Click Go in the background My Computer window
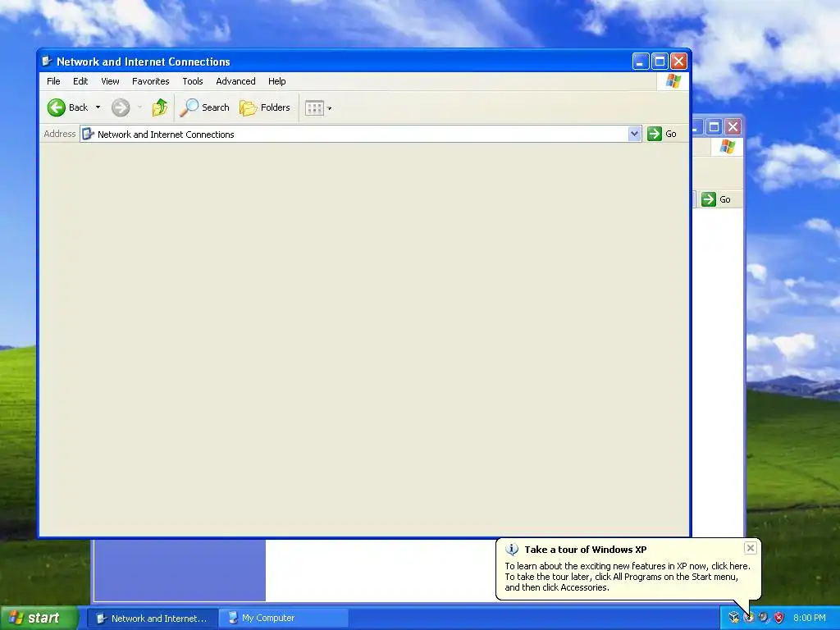Image resolution: width=840 pixels, height=630 pixels. [x=716, y=199]
